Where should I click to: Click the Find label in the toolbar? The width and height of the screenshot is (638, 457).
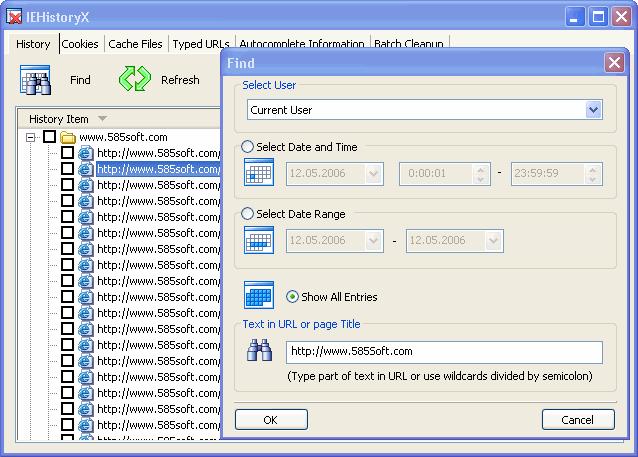[80, 80]
